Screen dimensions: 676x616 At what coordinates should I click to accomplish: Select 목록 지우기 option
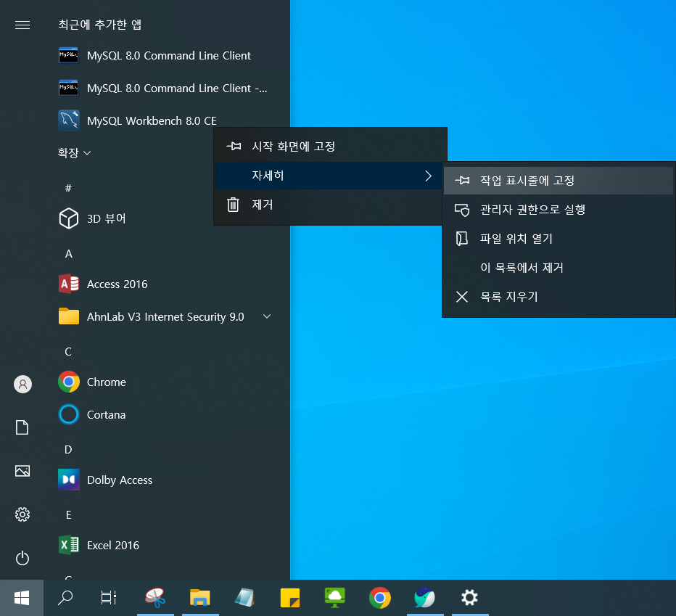(558, 297)
